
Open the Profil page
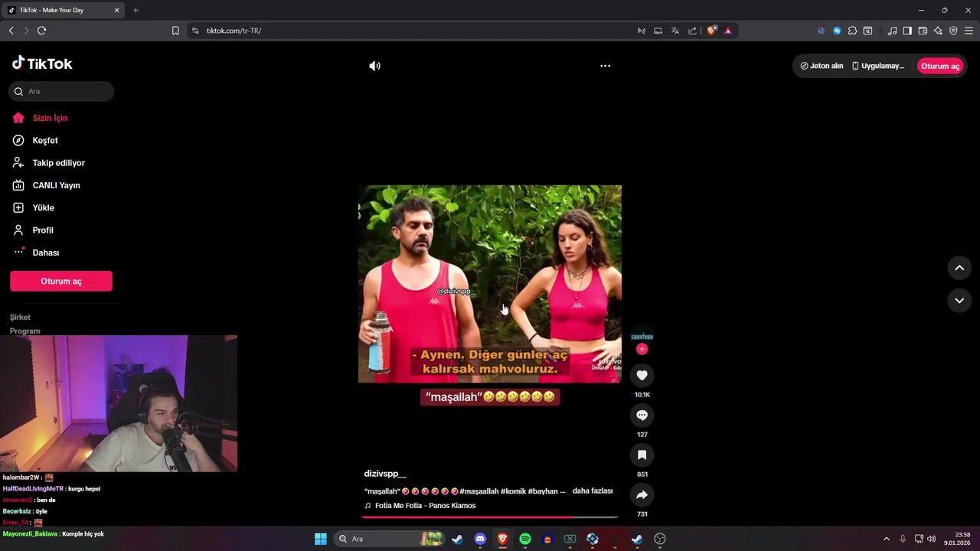pyautogui.click(x=43, y=230)
